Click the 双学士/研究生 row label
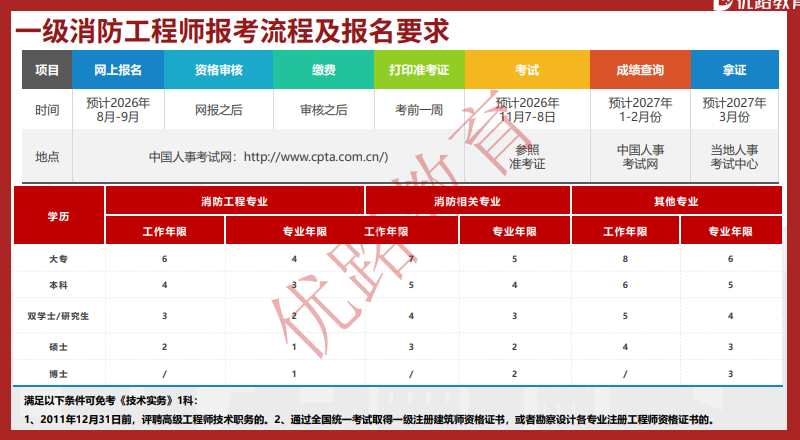The image size is (800, 440). (58, 316)
